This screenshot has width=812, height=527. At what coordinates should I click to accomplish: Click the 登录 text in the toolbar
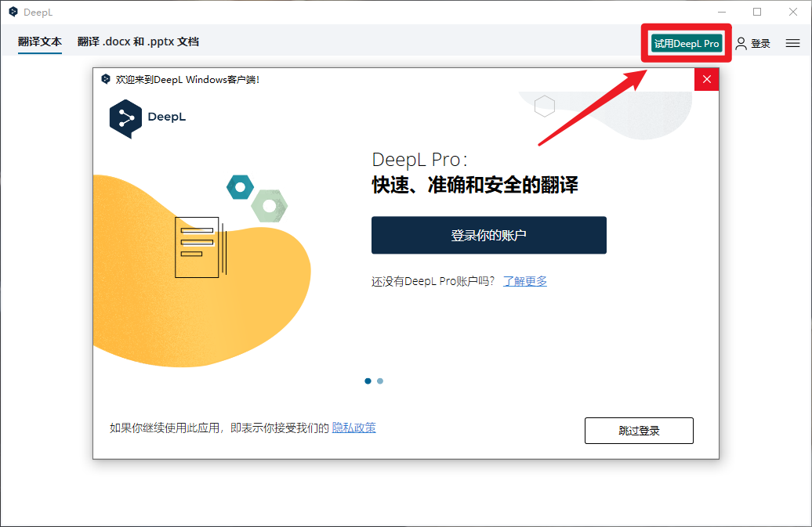click(x=760, y=43)
